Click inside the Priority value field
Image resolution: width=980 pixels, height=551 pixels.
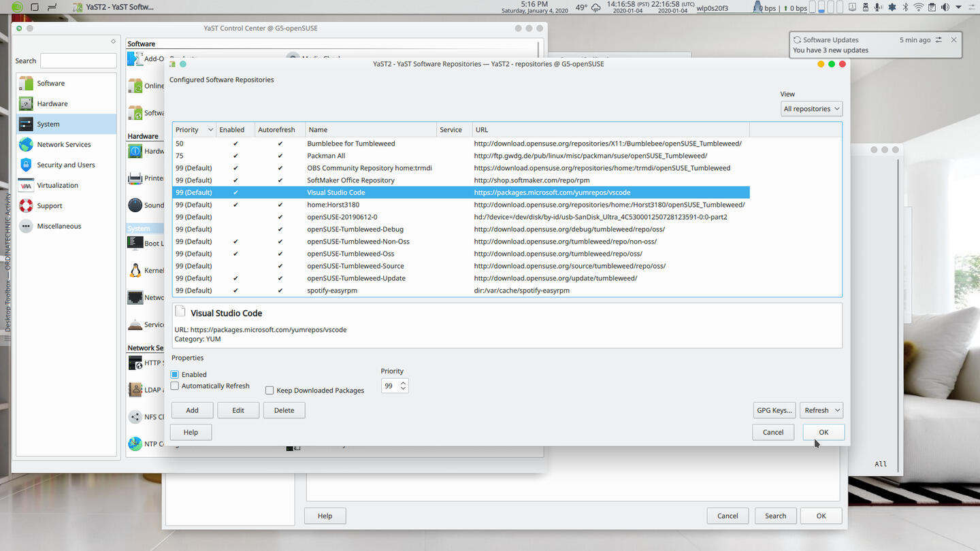[390, 386]
